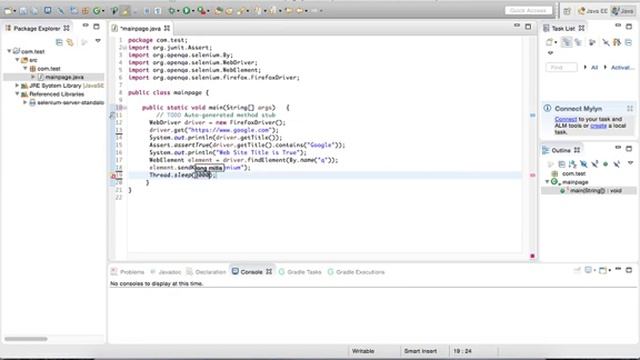Open the Declaration tab

click(x=206, y=272)
